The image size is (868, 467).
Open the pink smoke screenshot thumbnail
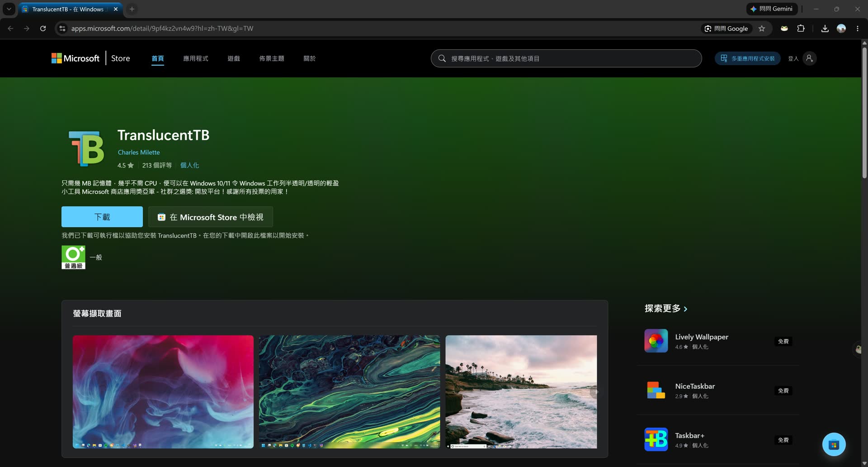pos(163,392)
